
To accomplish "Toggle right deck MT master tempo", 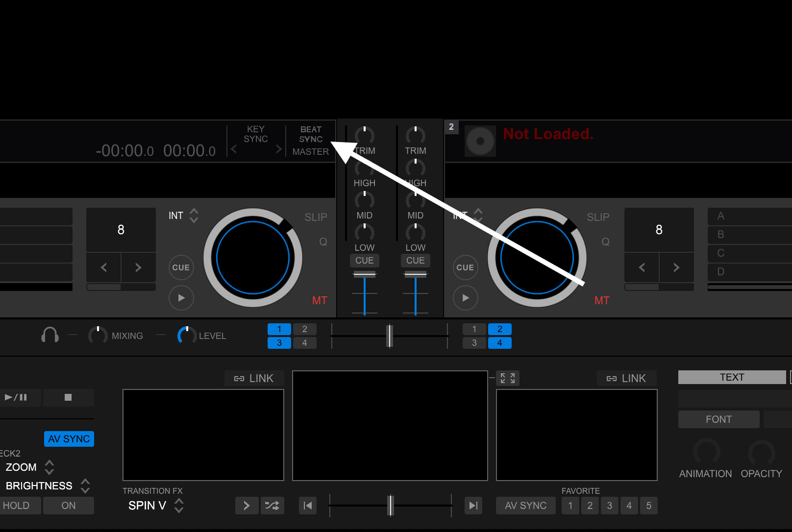I will pyautogui.click(x=602, y=300).
